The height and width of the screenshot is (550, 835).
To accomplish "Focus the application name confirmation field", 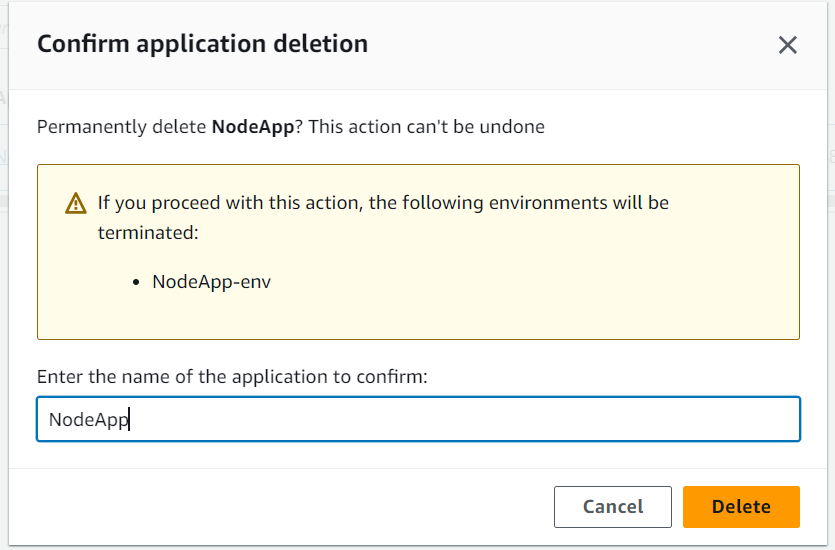I will tap(418, 419).
